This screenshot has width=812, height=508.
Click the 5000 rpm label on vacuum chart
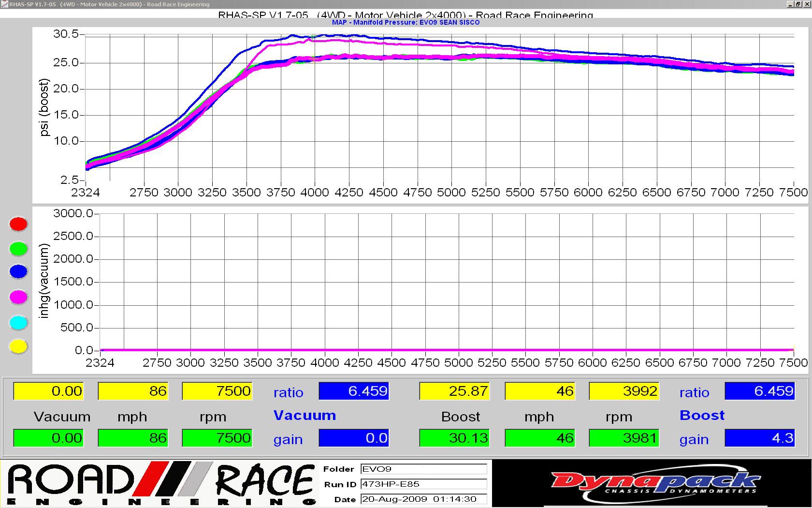point(459,362)
